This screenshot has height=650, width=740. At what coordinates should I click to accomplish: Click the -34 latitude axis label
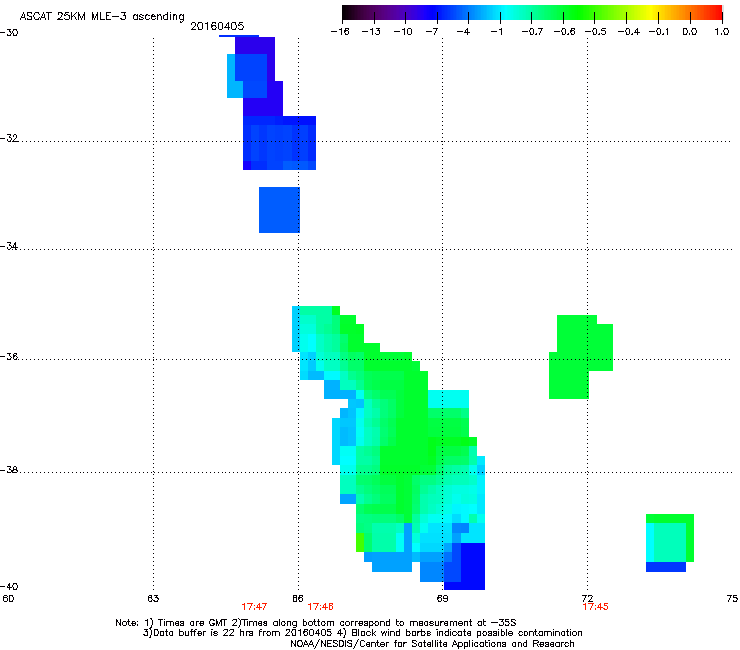click(9, 246)
